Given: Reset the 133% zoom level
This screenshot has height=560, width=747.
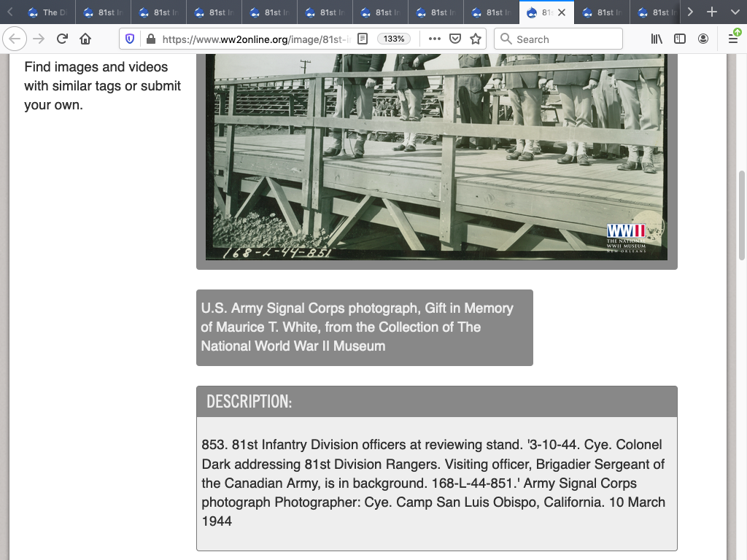Looking at the screenshot, I should (x=394, y=39).
